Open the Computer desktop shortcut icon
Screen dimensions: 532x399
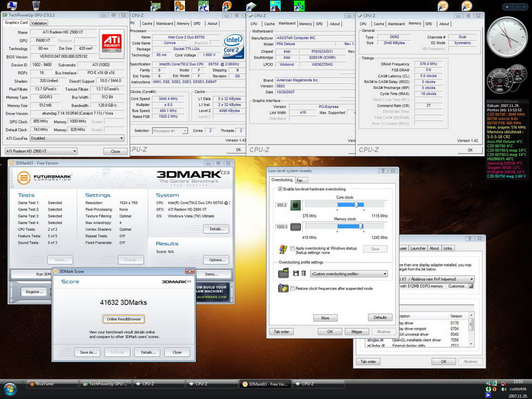coord(12,5)
